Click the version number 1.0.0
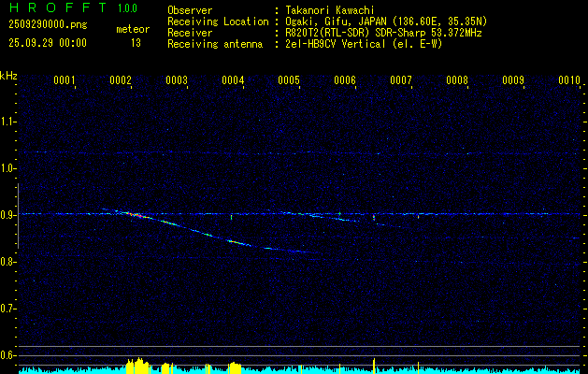The width and height of the screenshot is (588, 374). [127, 7]
